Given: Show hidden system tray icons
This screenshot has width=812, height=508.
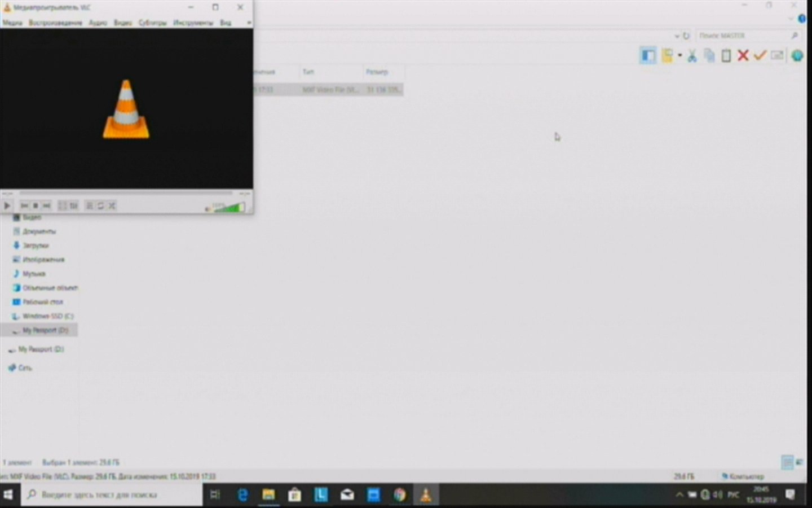Looking at the screenshot, I should point(679,495).
